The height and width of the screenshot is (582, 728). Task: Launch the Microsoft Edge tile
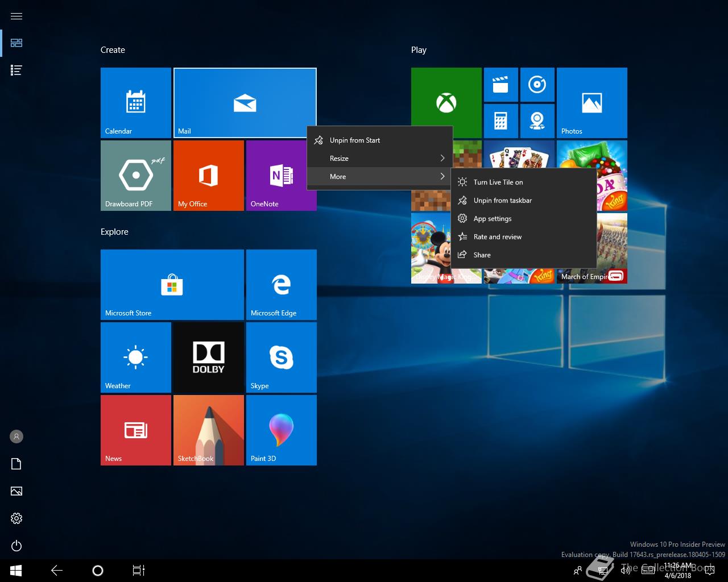282,285
